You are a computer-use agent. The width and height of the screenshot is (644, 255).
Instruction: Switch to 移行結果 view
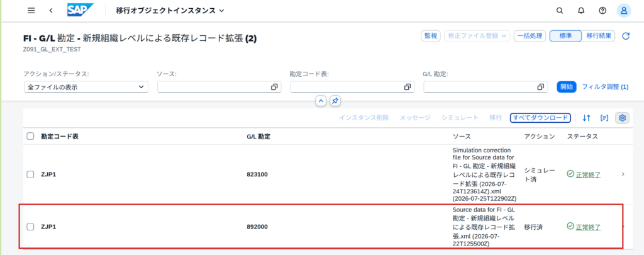pyautogui.click(x=599, y=36)
